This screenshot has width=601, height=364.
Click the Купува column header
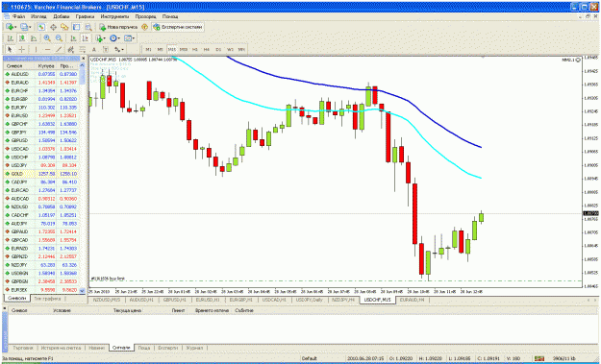(46, 66)
